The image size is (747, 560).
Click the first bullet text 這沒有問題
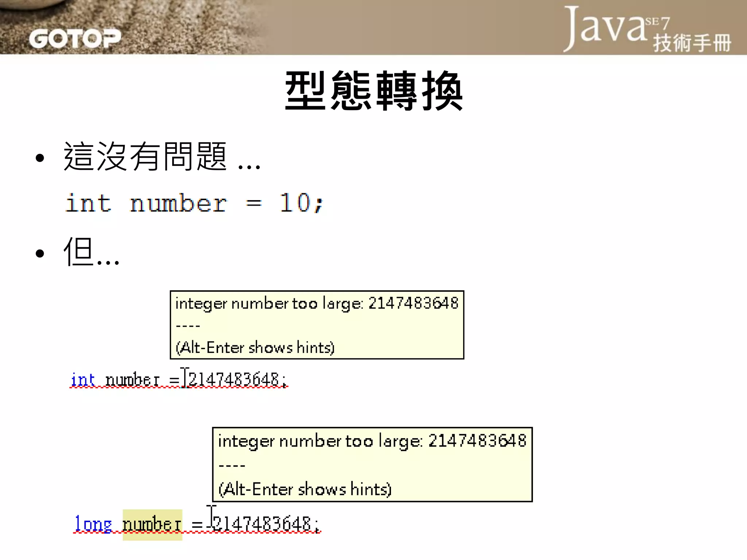pyautogui.click(x=146, y=157)
